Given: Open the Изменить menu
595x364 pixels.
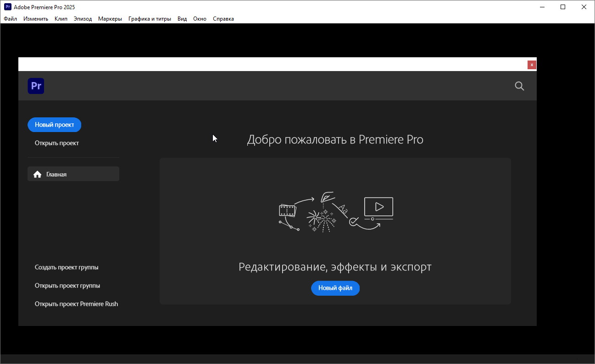Looking at the screenshot, I should (x=36, y=19).
